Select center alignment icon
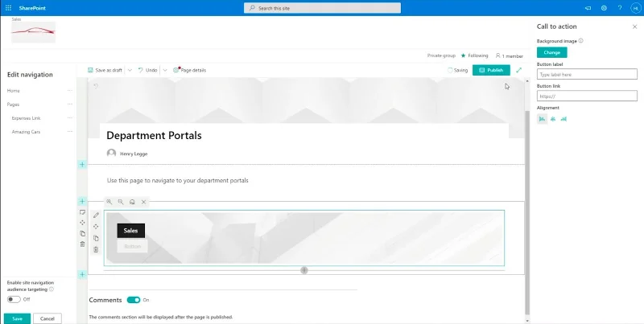 click(x=553, y=119)
